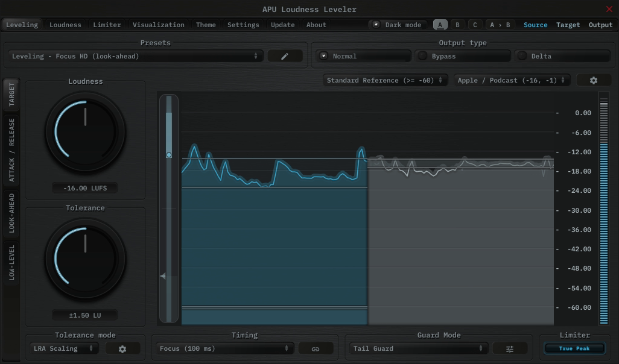This screenshot has width=619, height=364.
Task: Open Tolerance mode gear settings
Action: coord(123,348)
